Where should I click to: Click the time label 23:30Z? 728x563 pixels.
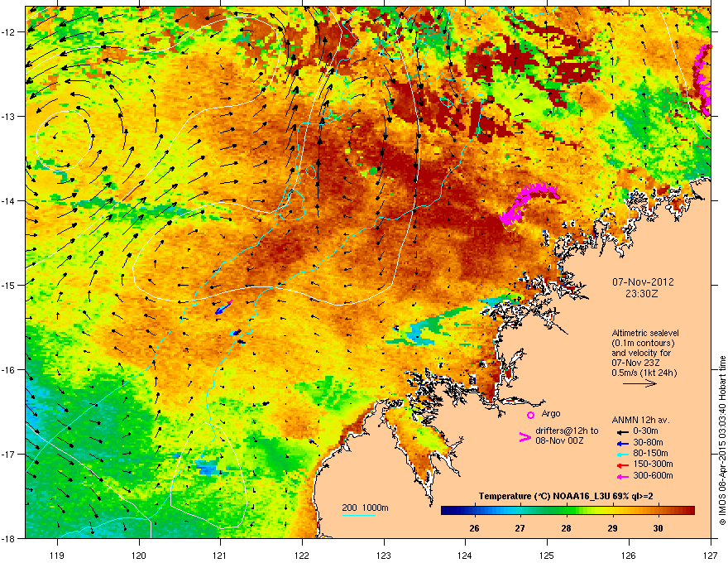coord(641,294)
